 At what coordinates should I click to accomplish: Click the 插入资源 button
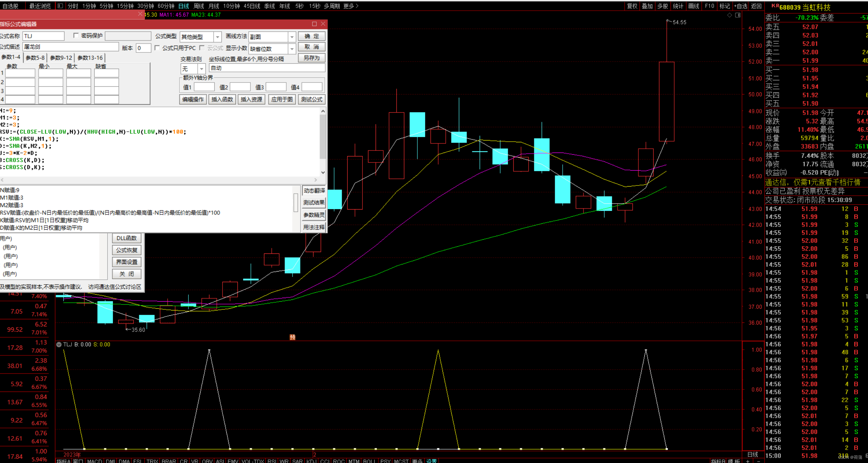(252, 99)
